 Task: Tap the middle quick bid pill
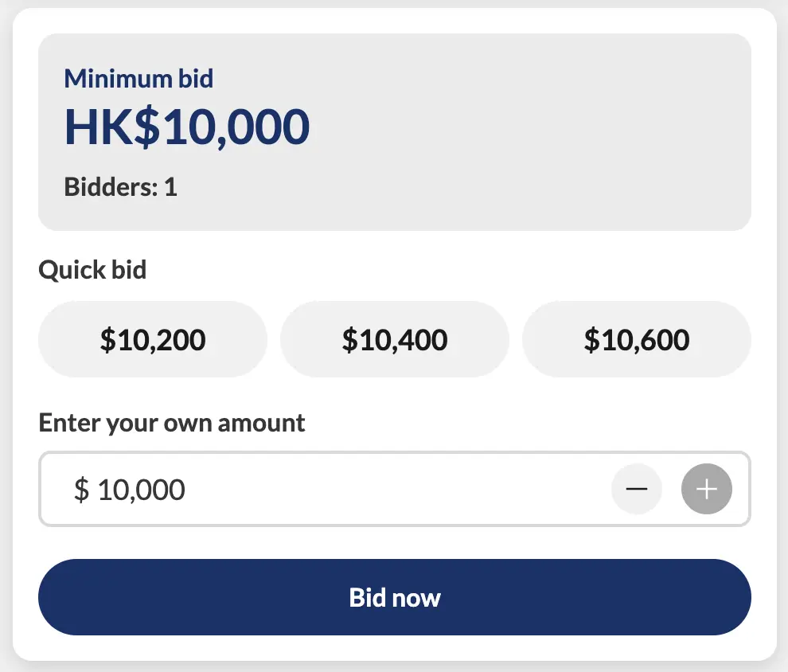tap(395, 340)
